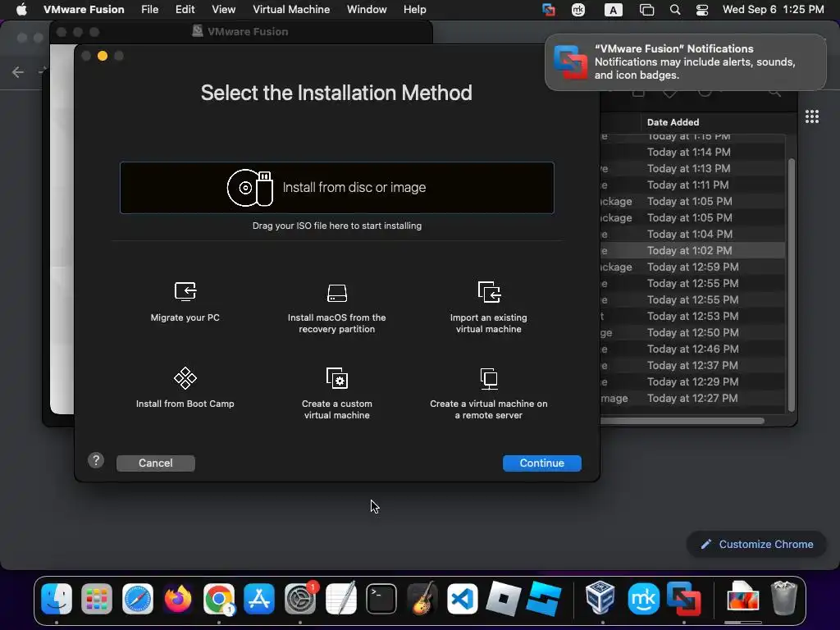Open the input source A menu icon
The height and width of the screenshot is (630, 840).
coord(613,10)
